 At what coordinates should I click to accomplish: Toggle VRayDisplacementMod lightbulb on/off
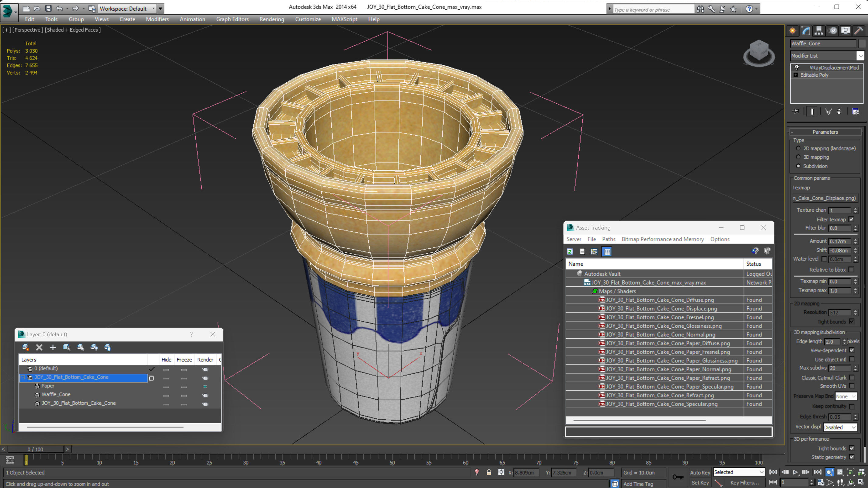click(x=797, y=67)
